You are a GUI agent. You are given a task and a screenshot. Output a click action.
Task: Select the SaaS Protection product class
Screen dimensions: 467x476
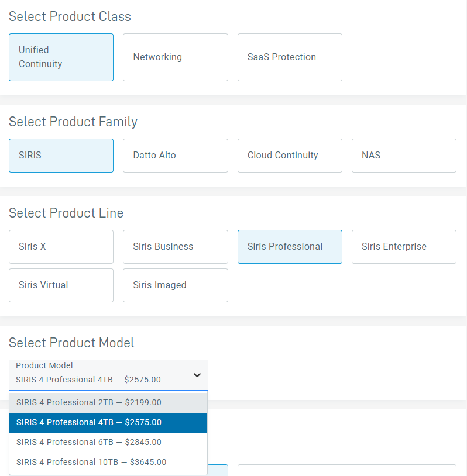pos(289,57)
